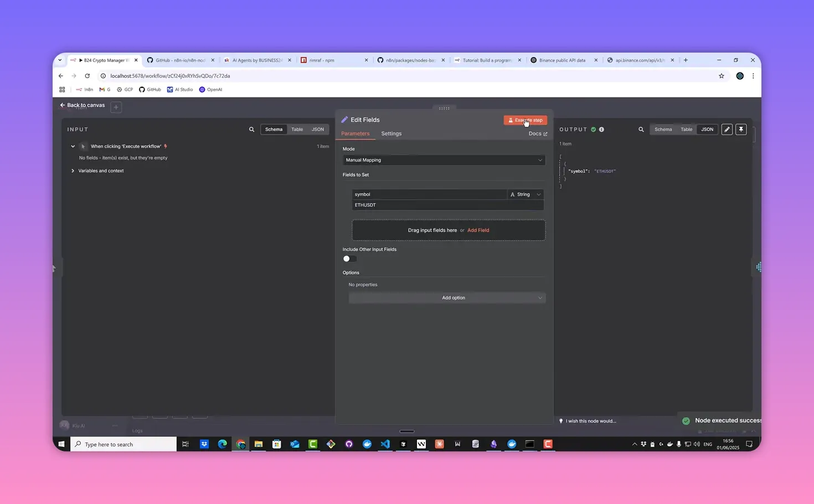Open the Mode dropdown set to Manual Mapping
The width and height of the screenshot is (814, 504).
[444, 160]
